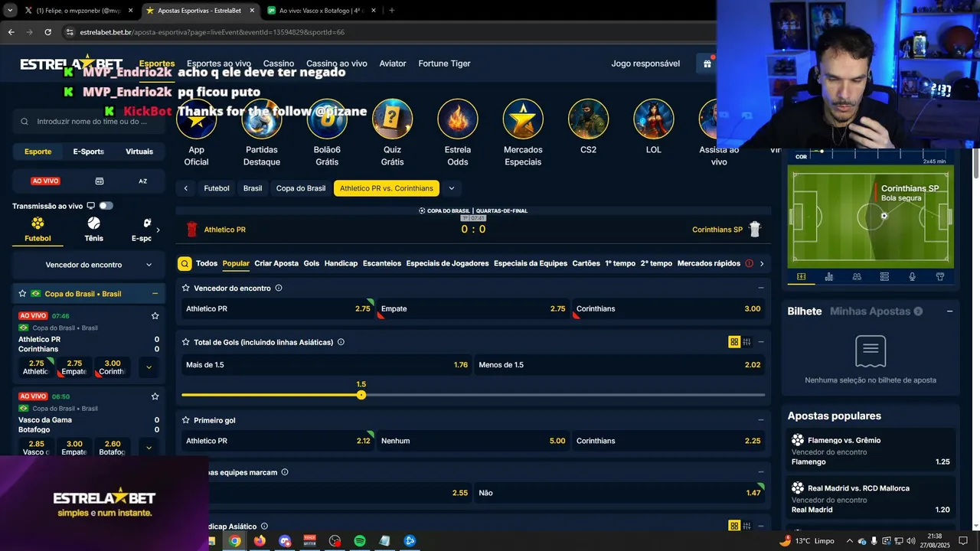The width and height of the screenshot is (980, 551).
Task: Go to Copa do Brasil breadcrumb
Action: [301, 188]
